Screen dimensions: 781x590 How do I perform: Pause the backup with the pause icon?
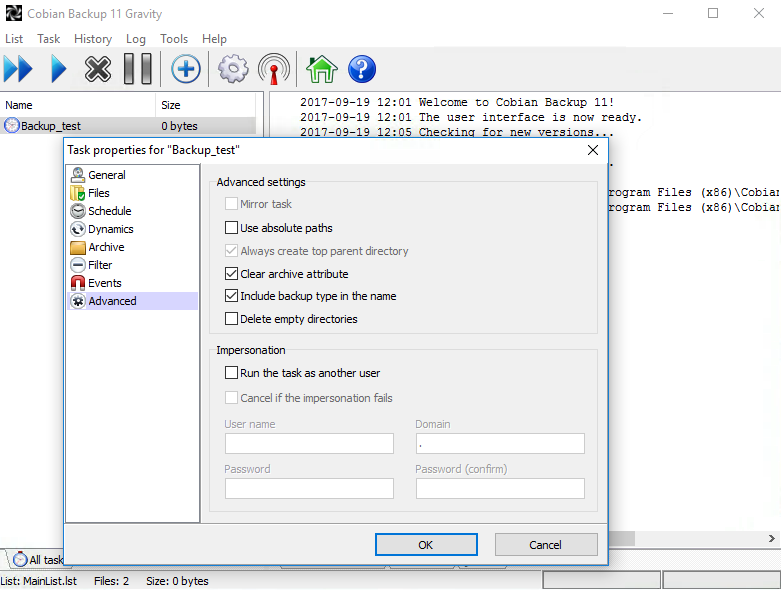pyautogui.click(x=137, y=69)
